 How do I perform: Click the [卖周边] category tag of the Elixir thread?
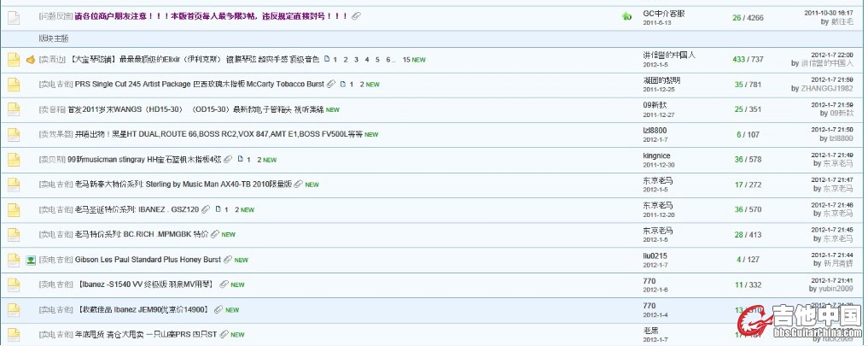point(52,59)
